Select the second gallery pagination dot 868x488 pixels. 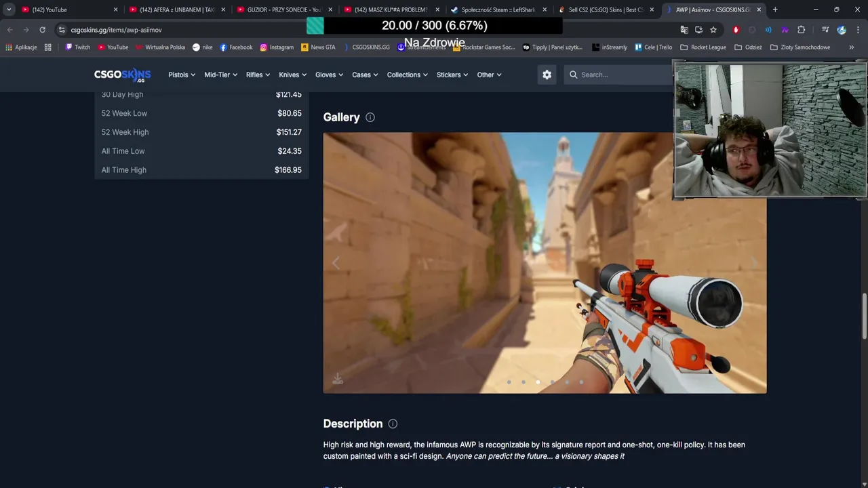[x=524, y=382]
